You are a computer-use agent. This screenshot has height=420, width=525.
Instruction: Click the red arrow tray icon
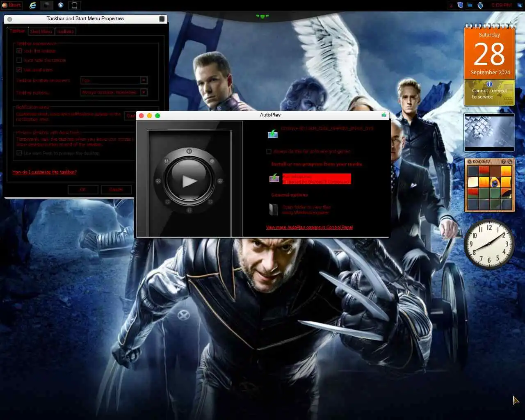point(451,5)
